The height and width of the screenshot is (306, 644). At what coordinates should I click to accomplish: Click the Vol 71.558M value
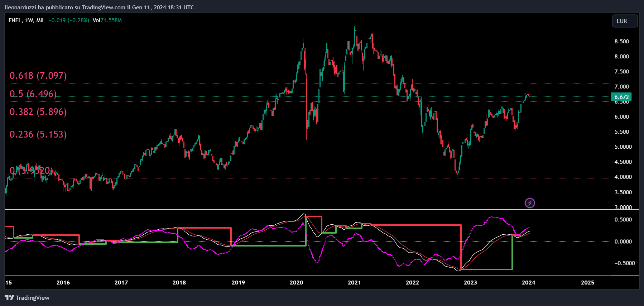pos(107,20)
